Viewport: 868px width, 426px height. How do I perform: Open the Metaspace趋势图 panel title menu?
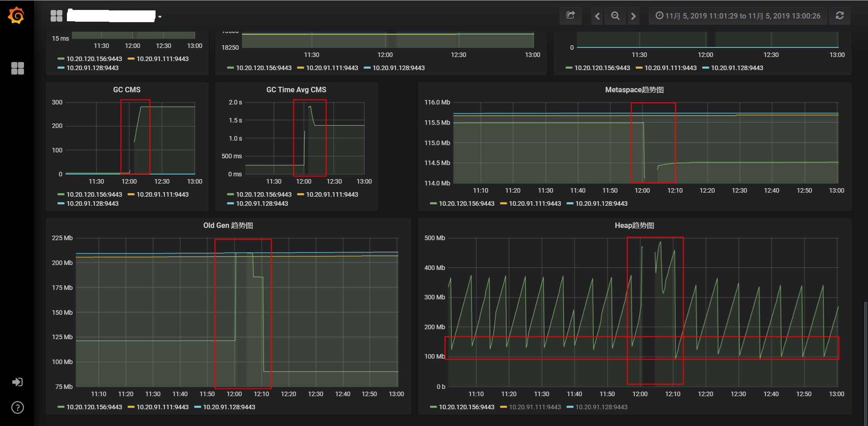634,90
